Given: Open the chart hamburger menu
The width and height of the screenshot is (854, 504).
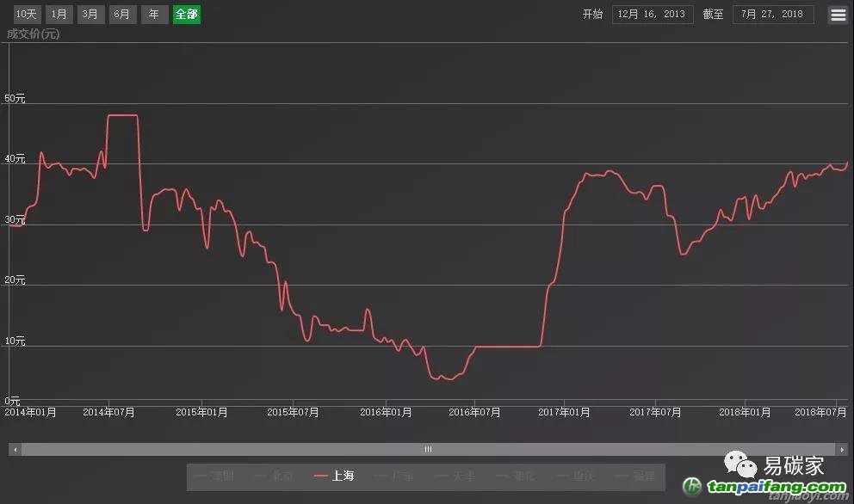Looking at the screenshot, I should (838, 15).
